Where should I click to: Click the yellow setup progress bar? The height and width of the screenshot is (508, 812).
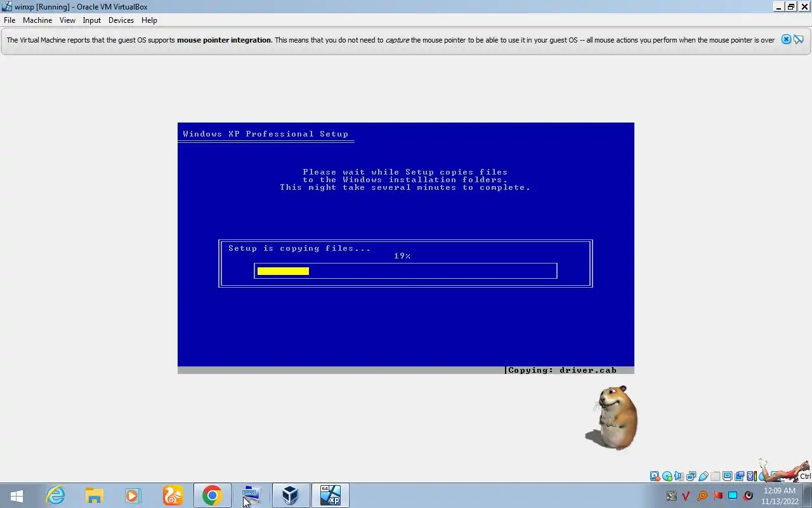(x=283, y=271)
